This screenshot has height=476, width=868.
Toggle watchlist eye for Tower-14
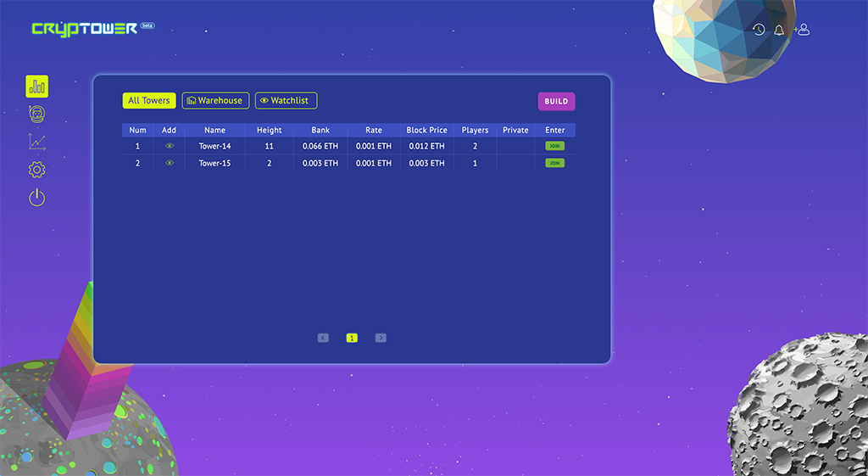point(170,146)
